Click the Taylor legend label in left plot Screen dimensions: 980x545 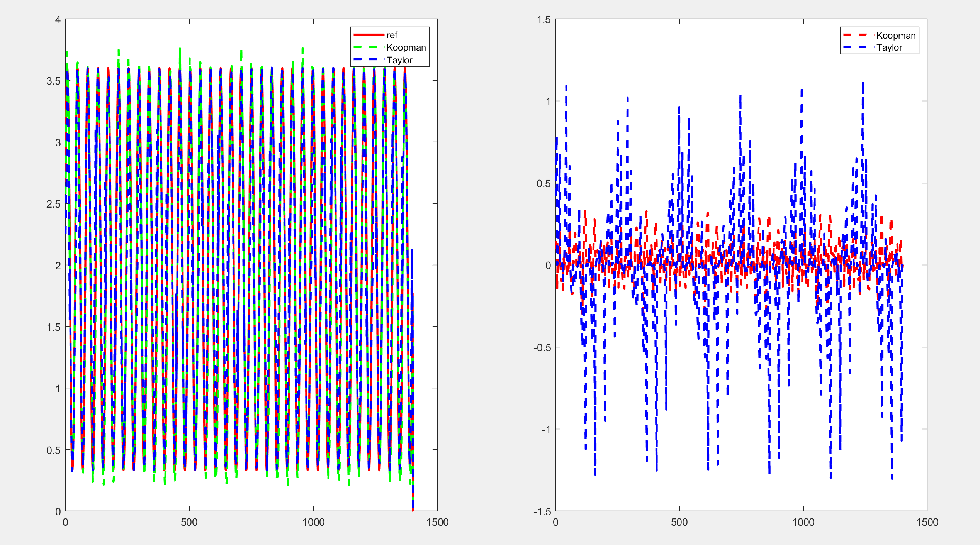click(x=399, y=60)
